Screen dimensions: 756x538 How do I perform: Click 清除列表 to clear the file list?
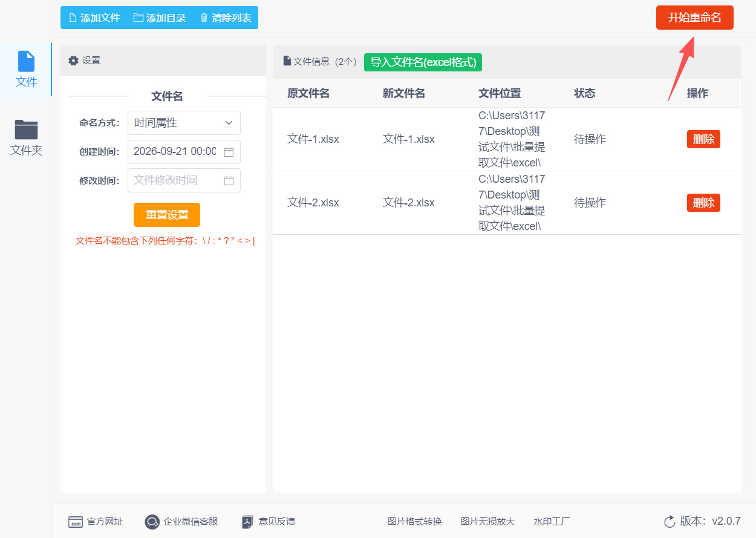226,18
